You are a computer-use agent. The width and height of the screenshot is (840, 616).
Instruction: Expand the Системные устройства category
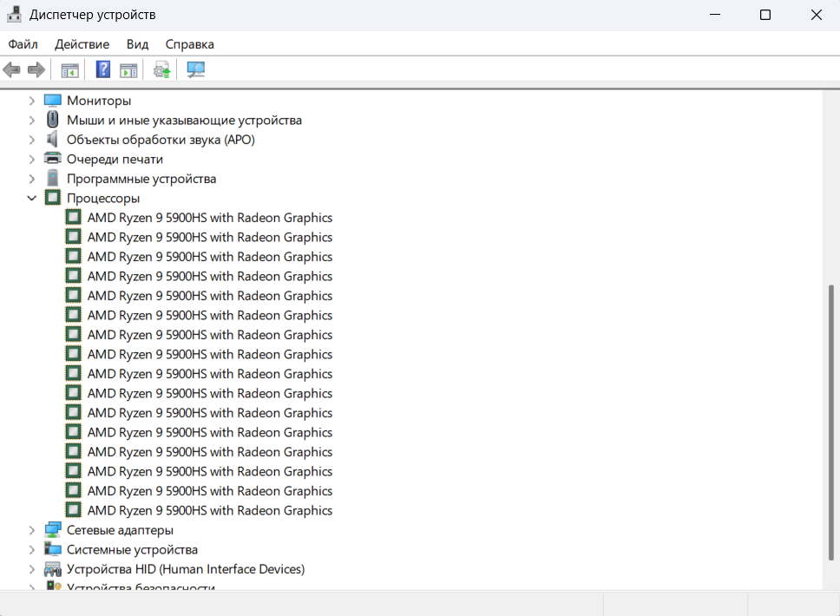click(x=31, y=549)
